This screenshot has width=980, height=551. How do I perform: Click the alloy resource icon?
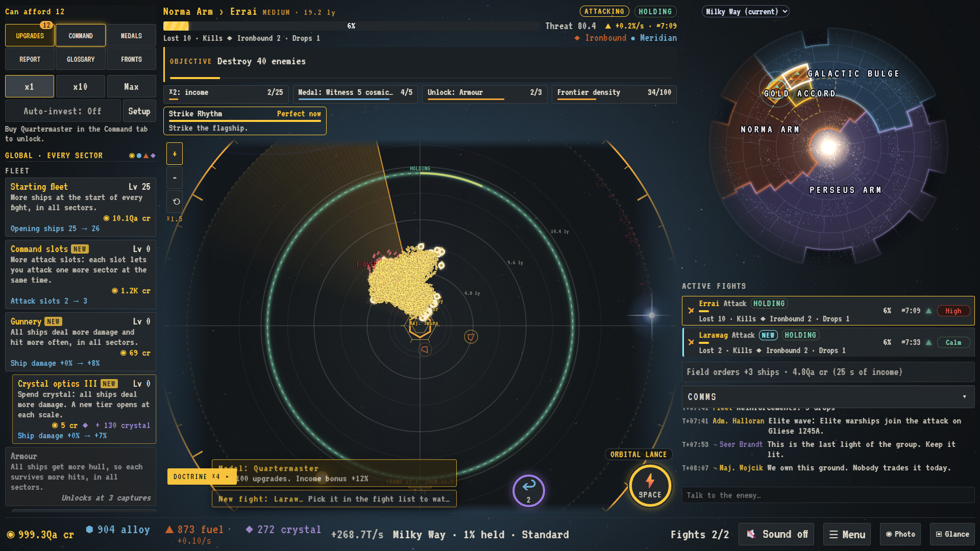coord(89,530)
